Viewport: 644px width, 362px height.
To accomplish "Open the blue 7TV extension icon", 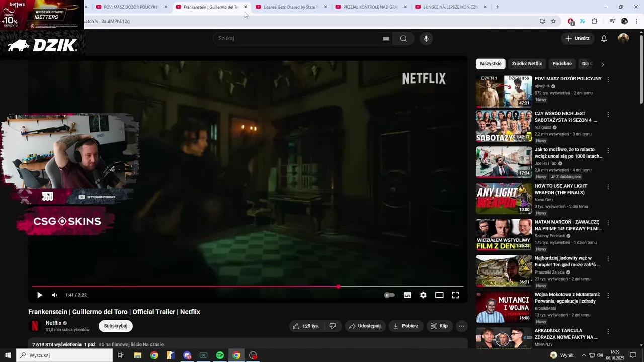I will [583, 21].
